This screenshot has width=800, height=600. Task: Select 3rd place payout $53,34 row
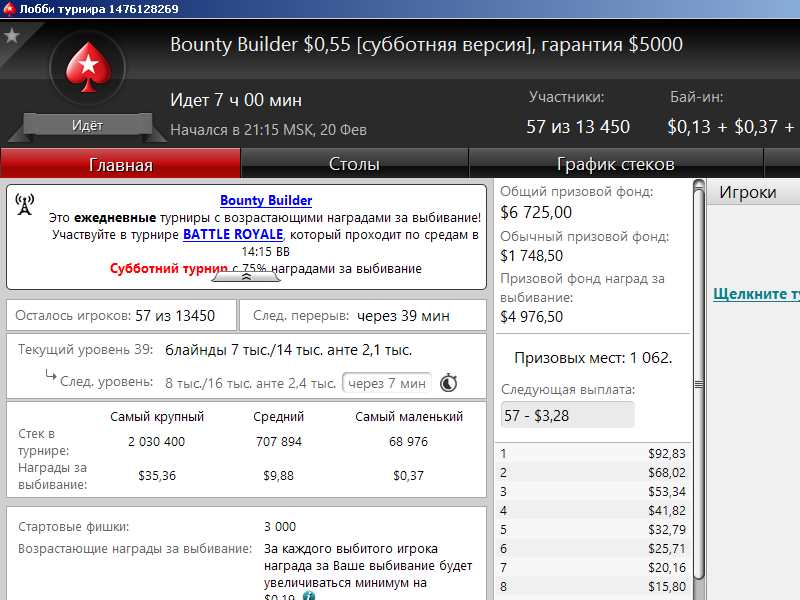click(x=593, y=491)
